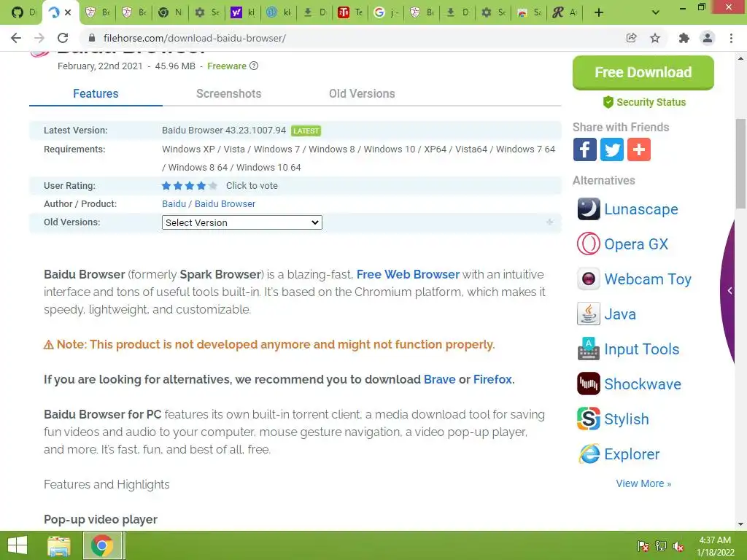This screenshot has width=747, height=560.
Task: Switch to the Yahoo tab
Action: tap(243, 12)
